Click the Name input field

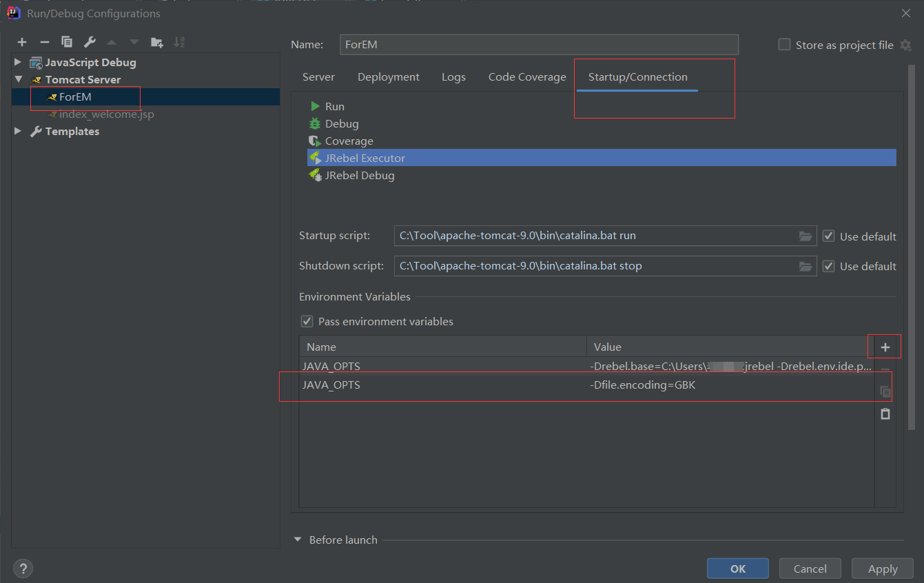pyautogui.click(x=539, y=45)
